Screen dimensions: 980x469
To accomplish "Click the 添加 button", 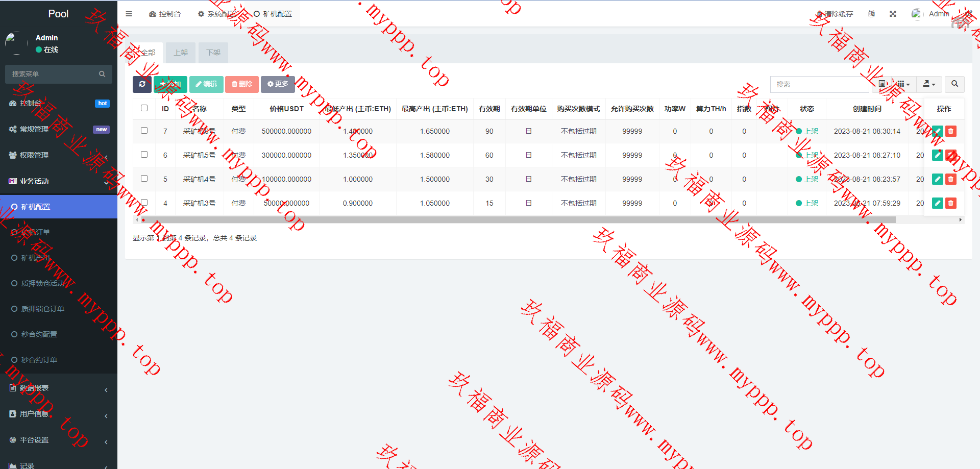I will [170, 84].
